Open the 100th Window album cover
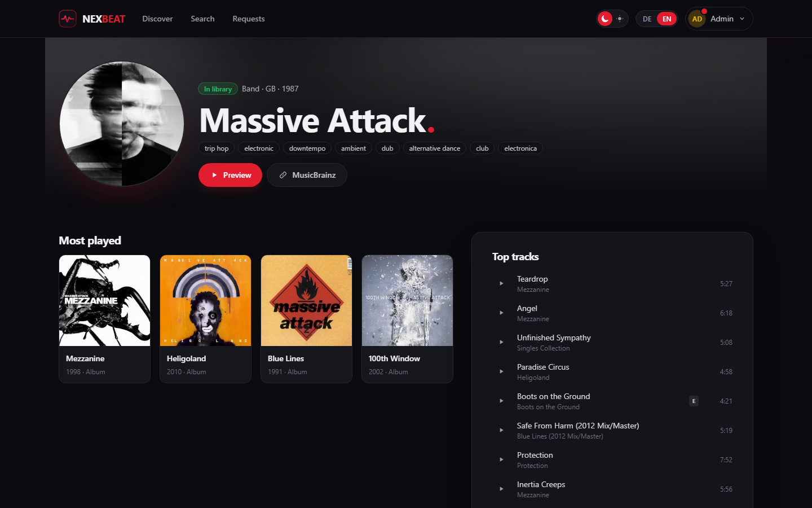Viewport: 812px width, 508px height. [408, 300]
